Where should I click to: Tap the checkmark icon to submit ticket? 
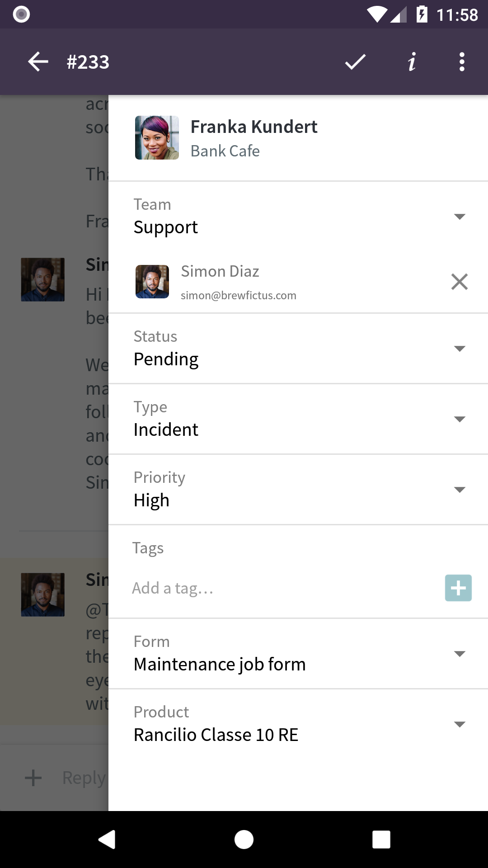tap(355, 62)
